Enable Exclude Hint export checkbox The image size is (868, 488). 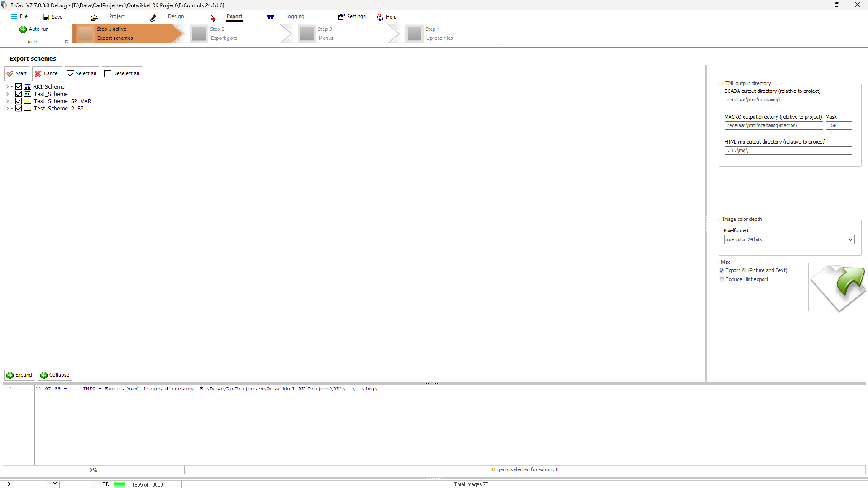(x=722, y=280)
